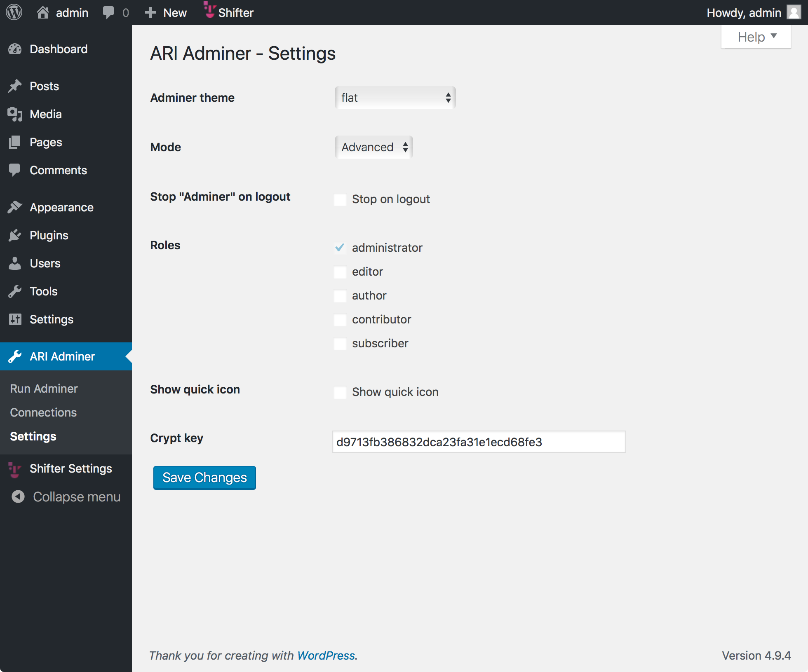Check the contributor role checkbox
The width and height of the screenshot is (808, 672).
click(340, 320)
